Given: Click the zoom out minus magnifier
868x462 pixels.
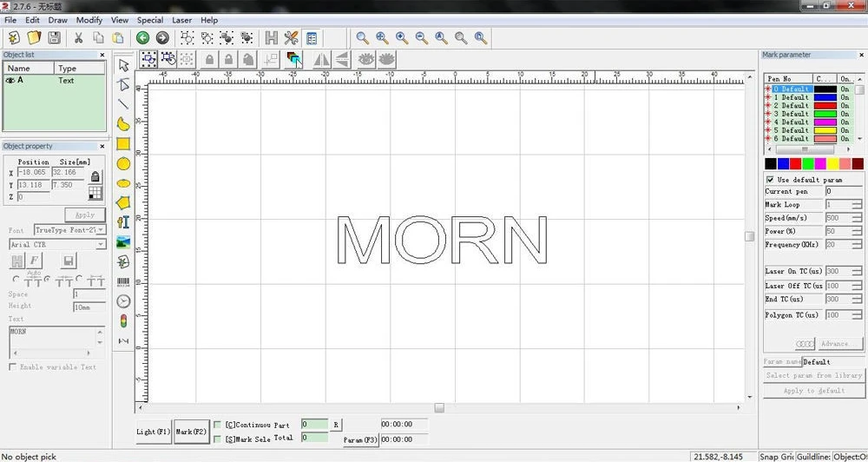Looking at the screenshot, I should [x=422, y=37].
